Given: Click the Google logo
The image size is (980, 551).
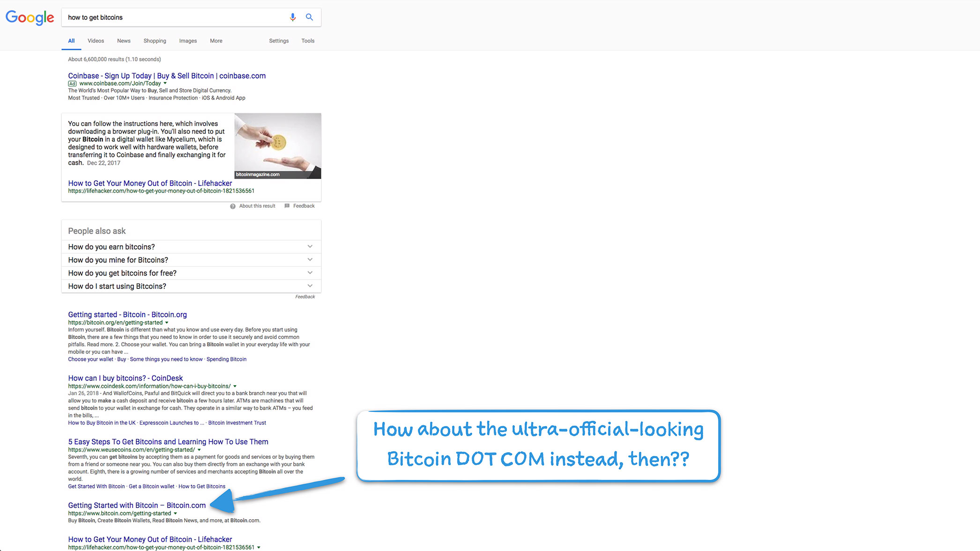Looking at the screenshot, I should pos(30,18).
